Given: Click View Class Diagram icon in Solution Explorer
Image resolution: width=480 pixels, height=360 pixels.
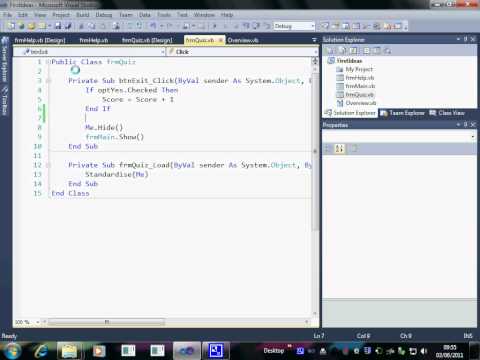Looking at the screenshot, I should (387, 51).
